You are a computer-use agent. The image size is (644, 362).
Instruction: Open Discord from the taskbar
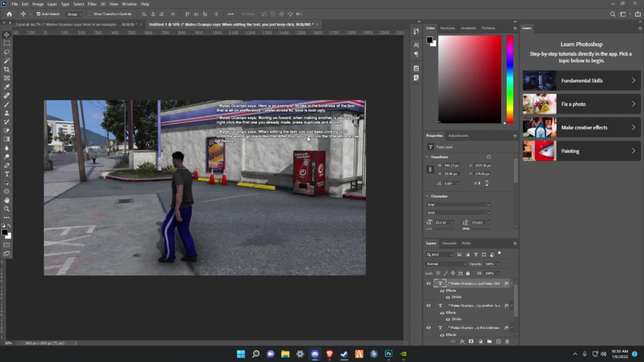[315, 354]
